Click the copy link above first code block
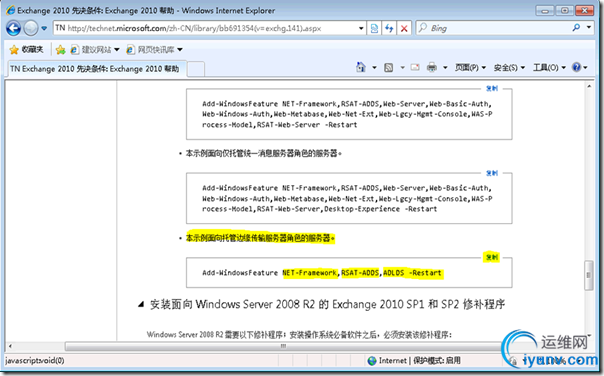The width and height of the screenshot is (604, 376). tap(492, 89)
